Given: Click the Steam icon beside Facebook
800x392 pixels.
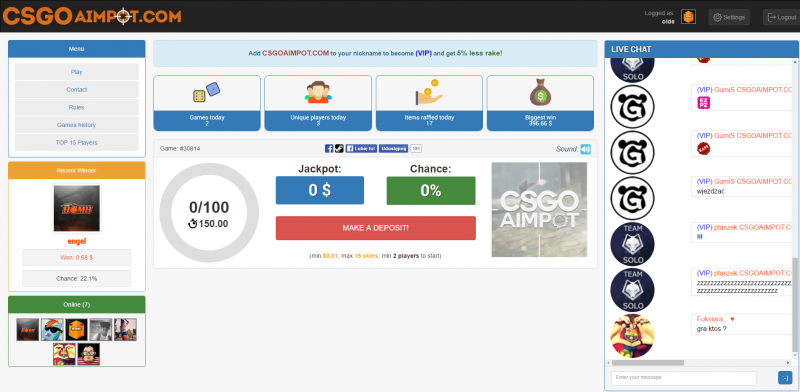Looking at the screenshot, I should [339, 149].
